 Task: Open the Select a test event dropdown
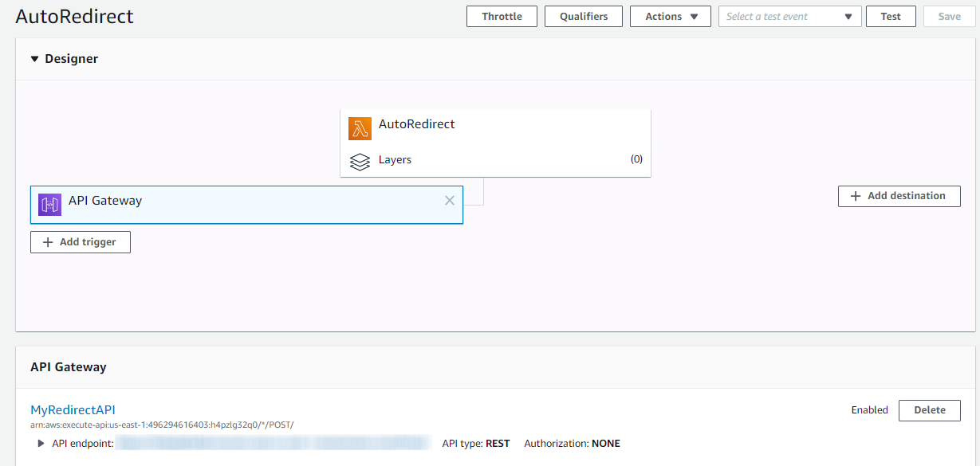point(790,17)
